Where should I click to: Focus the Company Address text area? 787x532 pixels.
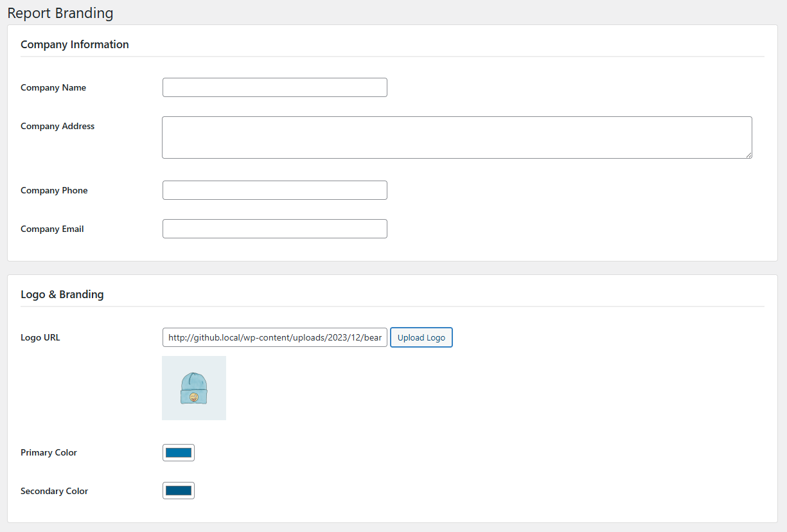(456, 137)
